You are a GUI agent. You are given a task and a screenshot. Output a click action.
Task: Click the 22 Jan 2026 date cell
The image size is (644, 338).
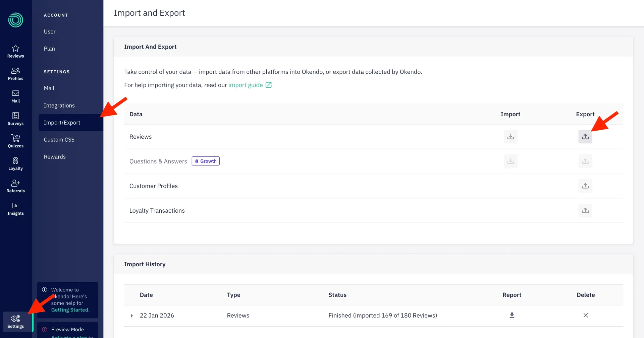coord(157,315)
